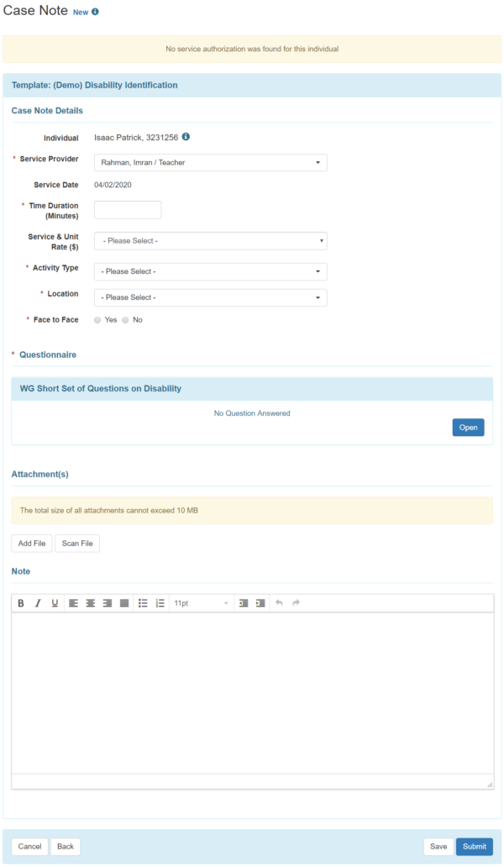This screenshot has height=867, width=504.
Task: Click the Time Duration minutes field
Action: [127, 209]
